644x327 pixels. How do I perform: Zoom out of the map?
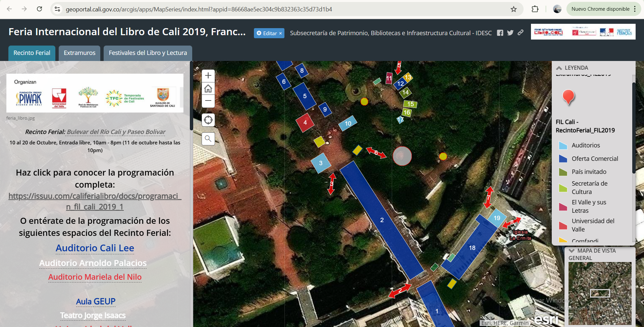(208, 101)
